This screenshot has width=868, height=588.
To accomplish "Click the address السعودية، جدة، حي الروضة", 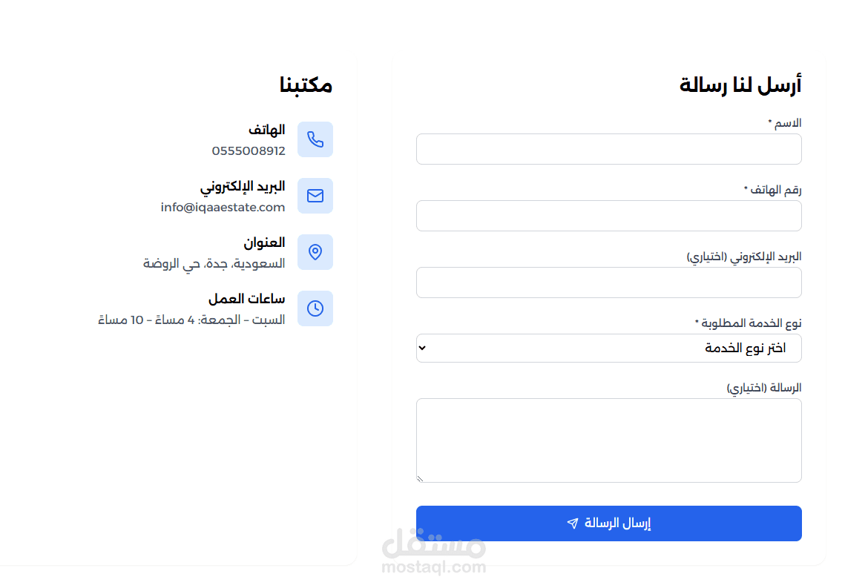I will point(214,264).
